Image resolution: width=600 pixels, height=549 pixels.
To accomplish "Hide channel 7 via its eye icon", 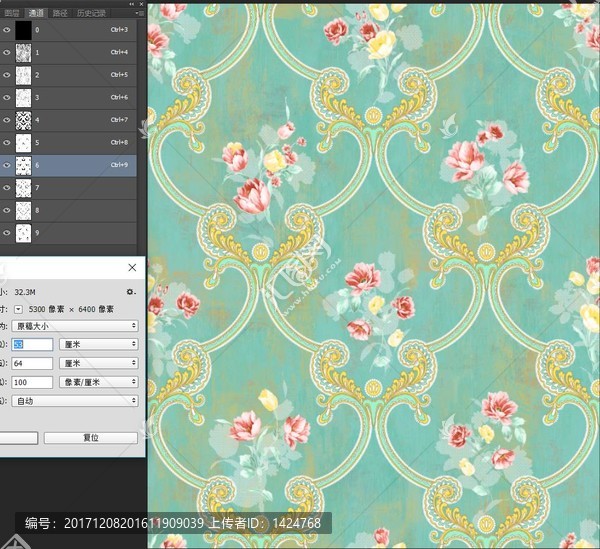I will click(x=7, y=188).
